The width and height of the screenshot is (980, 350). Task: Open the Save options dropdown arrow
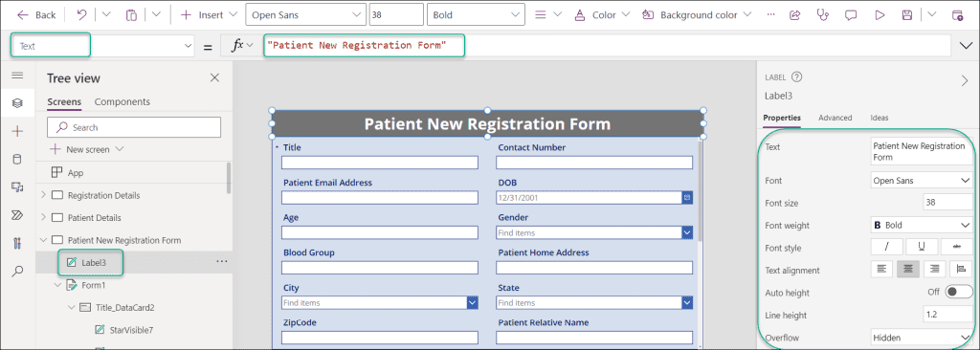[932, 15]
